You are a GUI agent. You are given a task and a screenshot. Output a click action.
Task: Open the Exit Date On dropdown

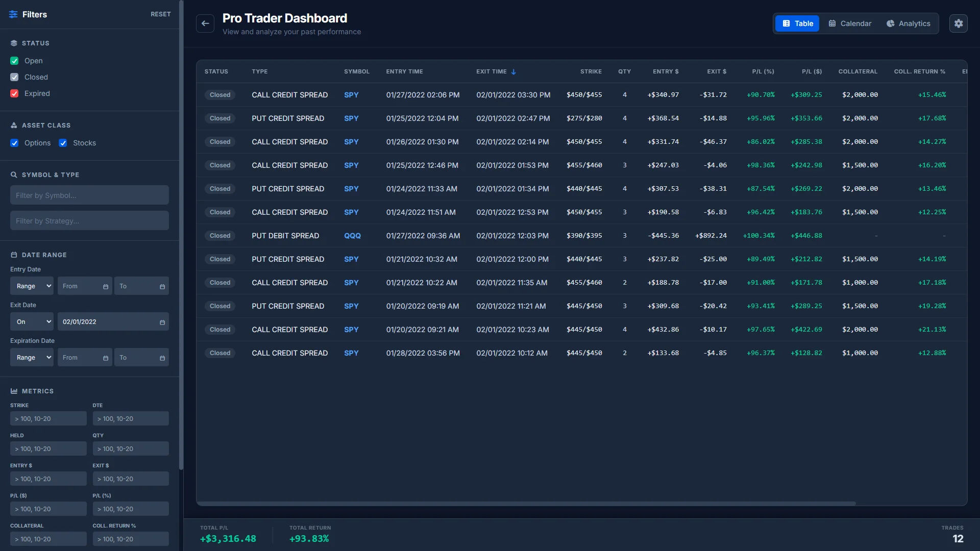pyautogui.click(x=32, y=322)
